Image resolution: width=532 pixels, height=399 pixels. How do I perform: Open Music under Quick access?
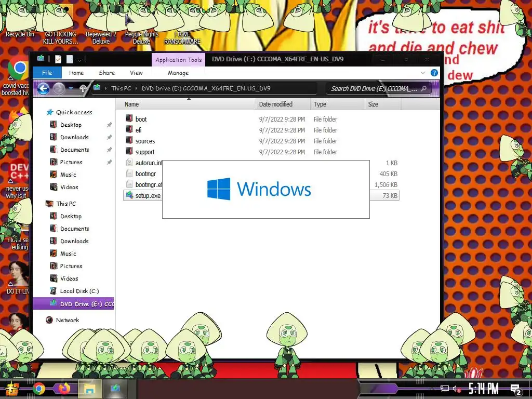pos(68,175)
